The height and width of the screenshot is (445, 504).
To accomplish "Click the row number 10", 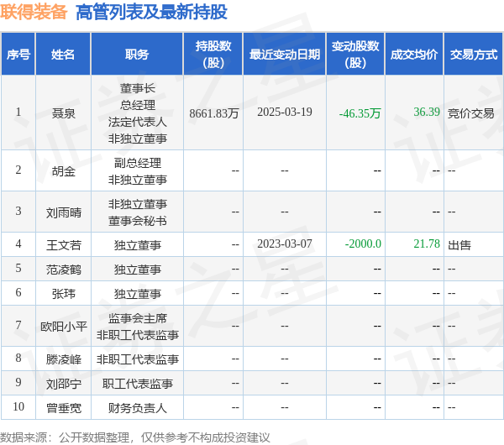I will point(18,406).
